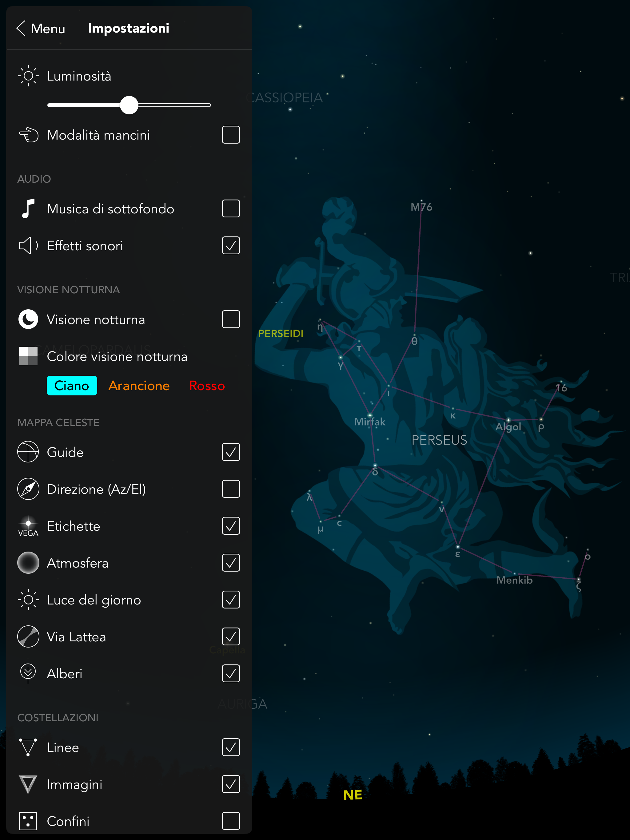Enable the Musica di sottofondo checkbox
Screen dimensions: 630x840
point(231,208)
